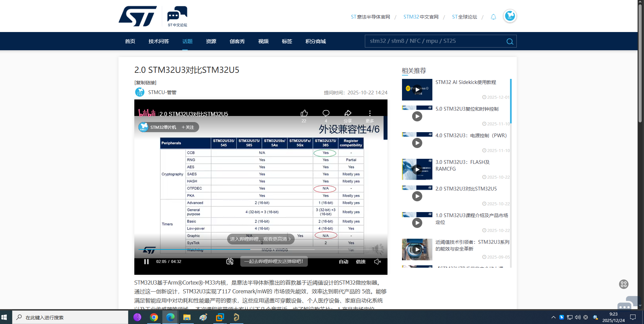
Task: Open the 自动 video quality selector
Action: pos(344,262)
